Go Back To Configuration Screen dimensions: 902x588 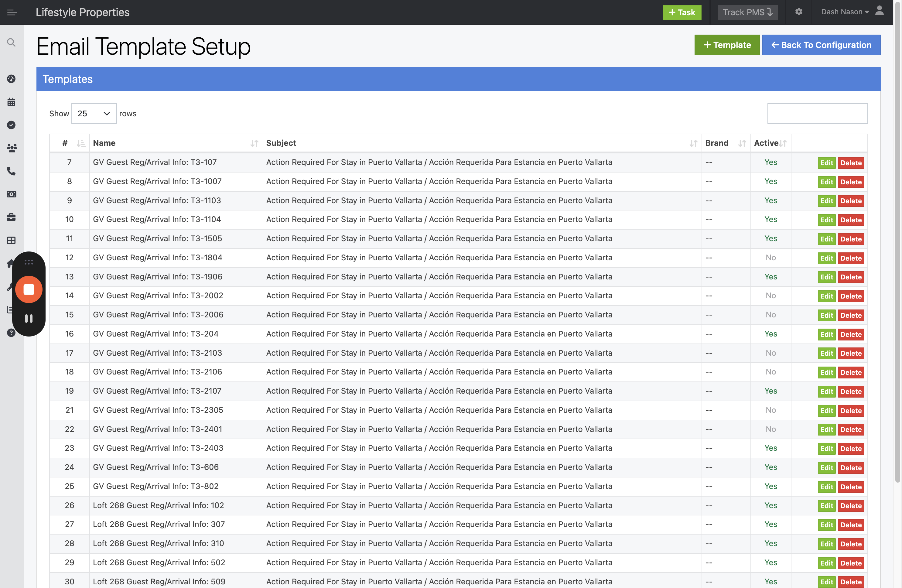pos(821,45)
